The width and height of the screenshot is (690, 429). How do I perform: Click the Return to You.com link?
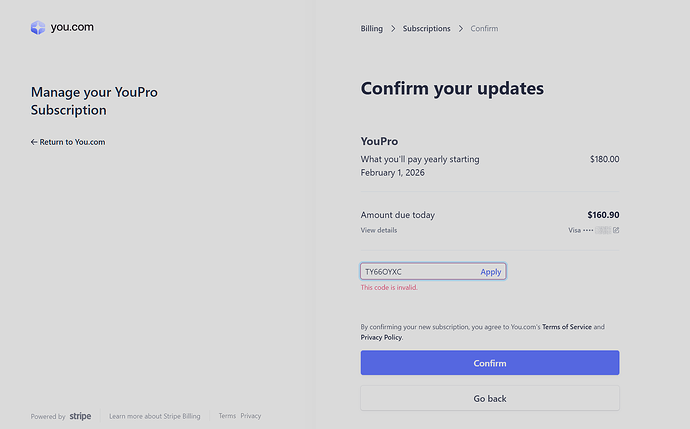click(x=68, y=142)
